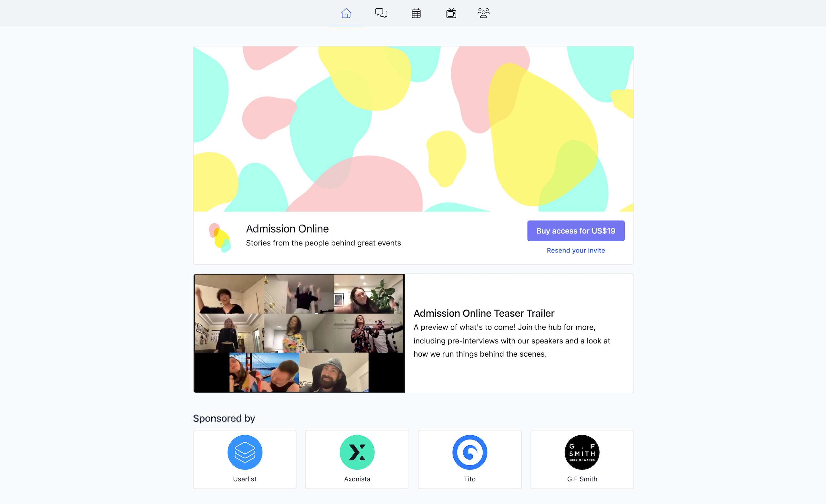826x504 pixels.
Task: Select the Tito sponsor name label
Action: (x=470, y=479)
